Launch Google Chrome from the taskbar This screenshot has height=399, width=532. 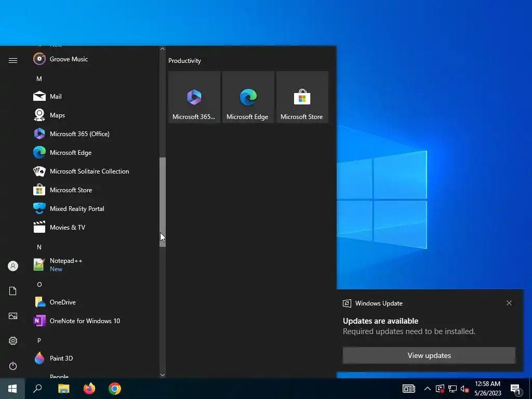point(115,389)
